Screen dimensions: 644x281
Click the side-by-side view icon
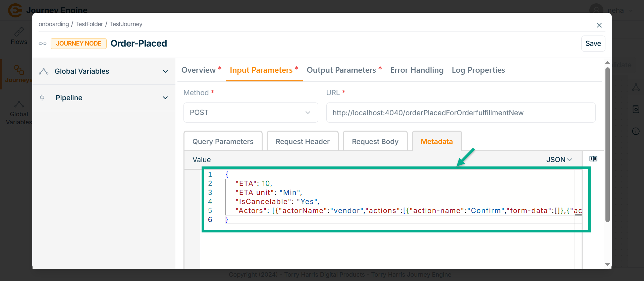pos(593,159)
